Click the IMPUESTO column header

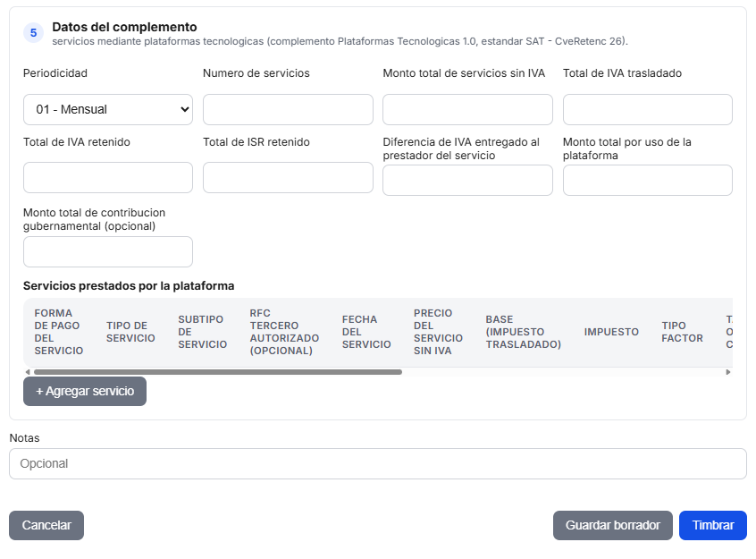click(611, 332)
